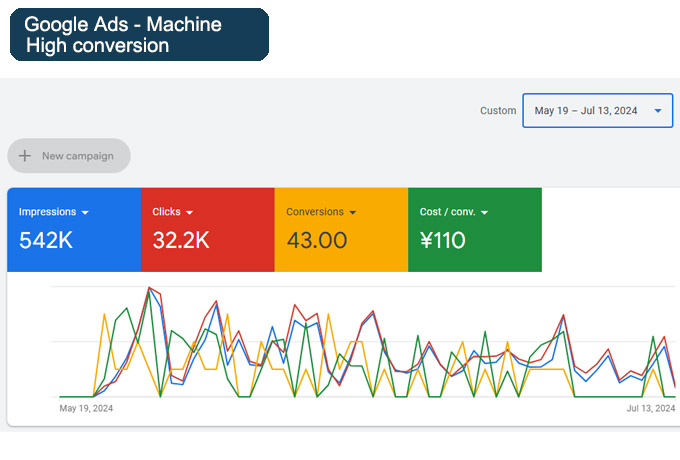Click the ¥110 cost value
The image size is (680, 460).
pyautogui.click(x=442, y=240)
